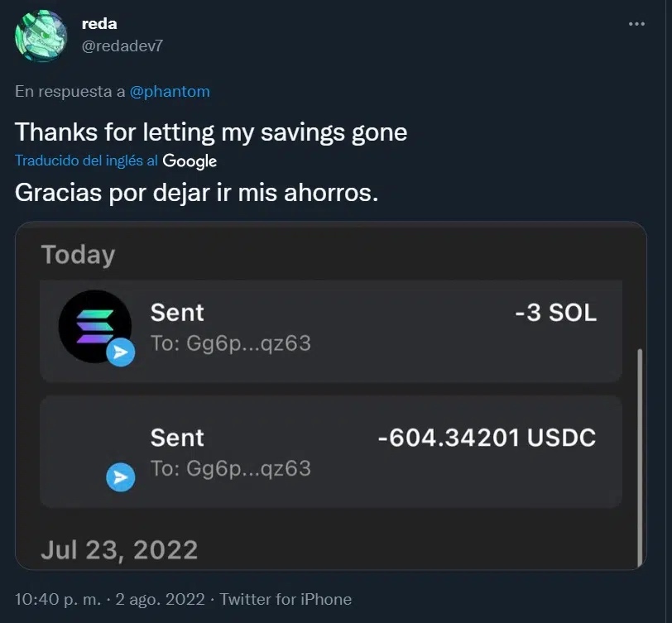Select the Sent -604.34201 USDC transaction row
This screenshot has height=623, width=672.
331,452
